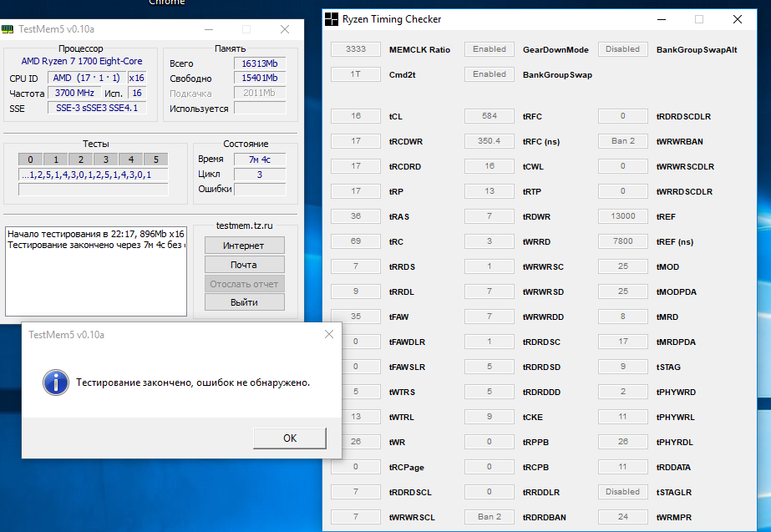Screen dimensions: 771x532
Task: Click the tRAS value 36
Action: click(356, 216)
